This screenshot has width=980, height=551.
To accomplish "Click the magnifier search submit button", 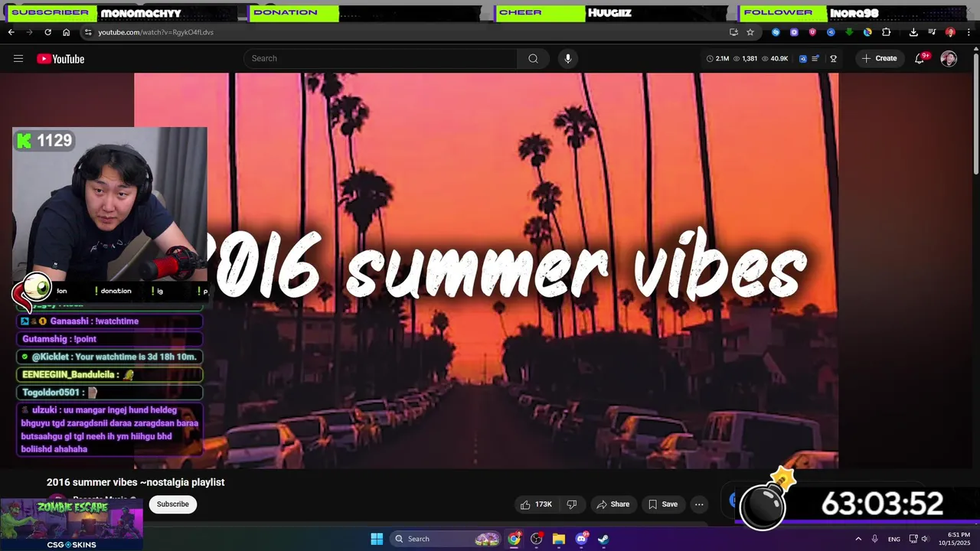I will click(x=533, y=59).
